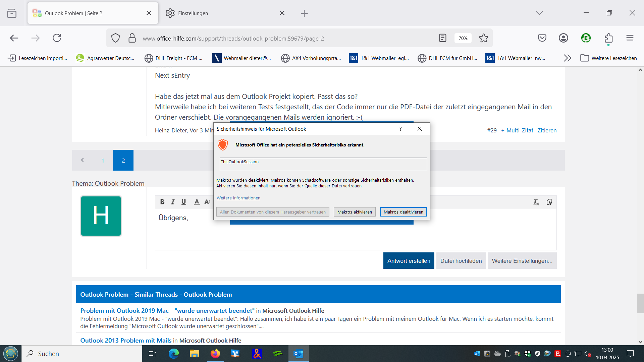Screen dimensions: 644x362
Task: Click inside the reply text area
Action: click(356, 229)
